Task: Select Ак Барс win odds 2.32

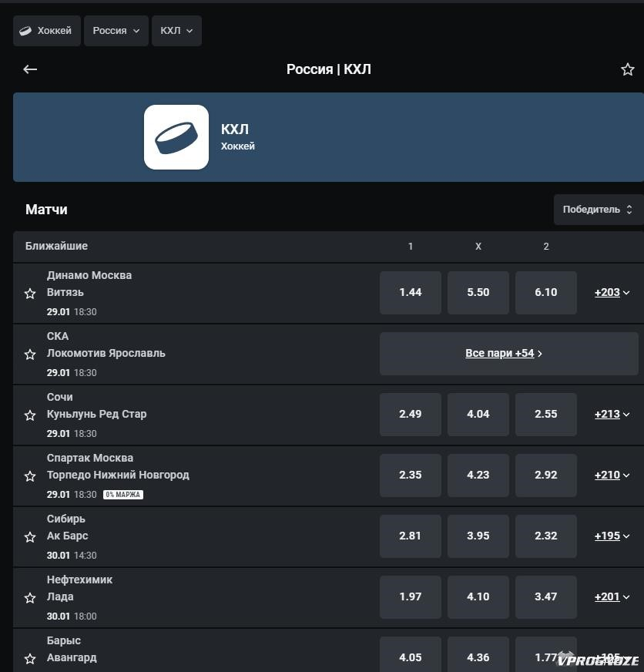Action: [546, 536]
